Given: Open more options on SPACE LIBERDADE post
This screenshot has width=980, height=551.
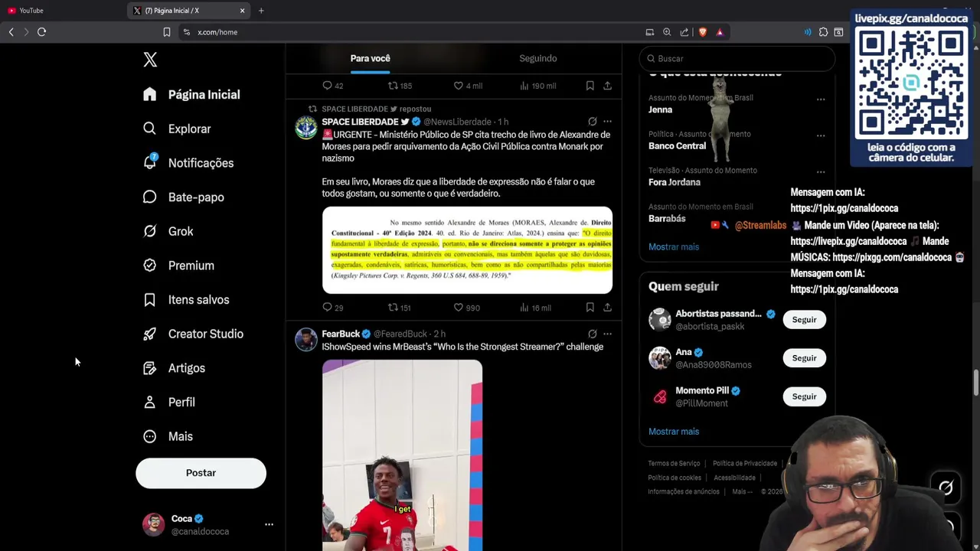Looking at the screenshot, I should pyautogui.click(x=607, y=122).
